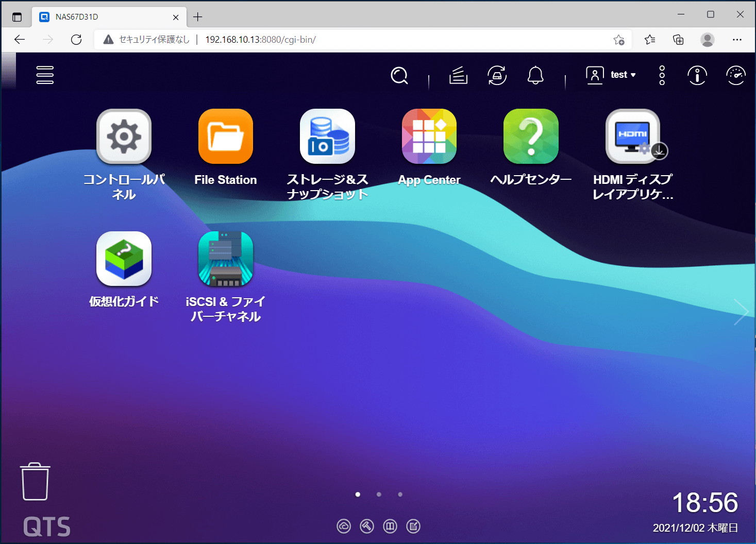Click the 18:56 desktop clock
This screenshot has height=544, width=756.
(705, 503)
